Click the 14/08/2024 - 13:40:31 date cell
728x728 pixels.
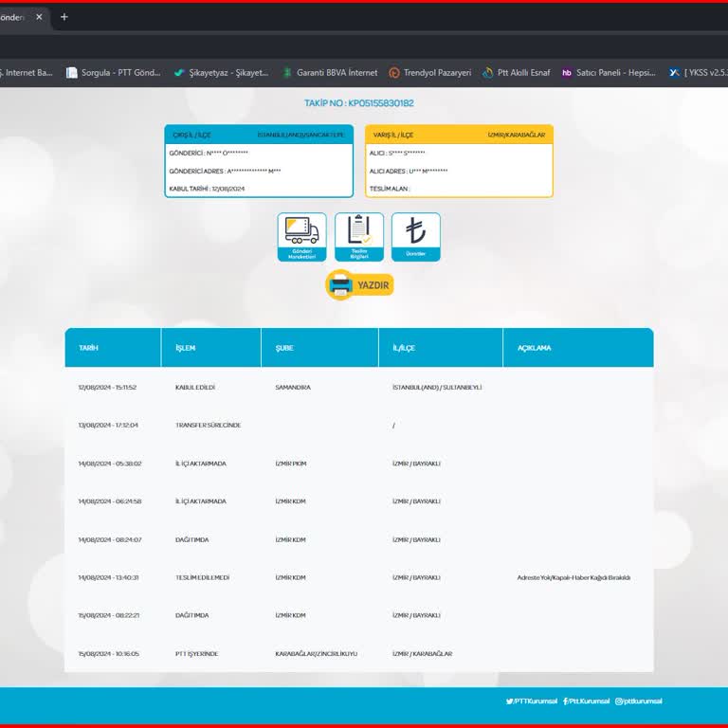point(108,577)
